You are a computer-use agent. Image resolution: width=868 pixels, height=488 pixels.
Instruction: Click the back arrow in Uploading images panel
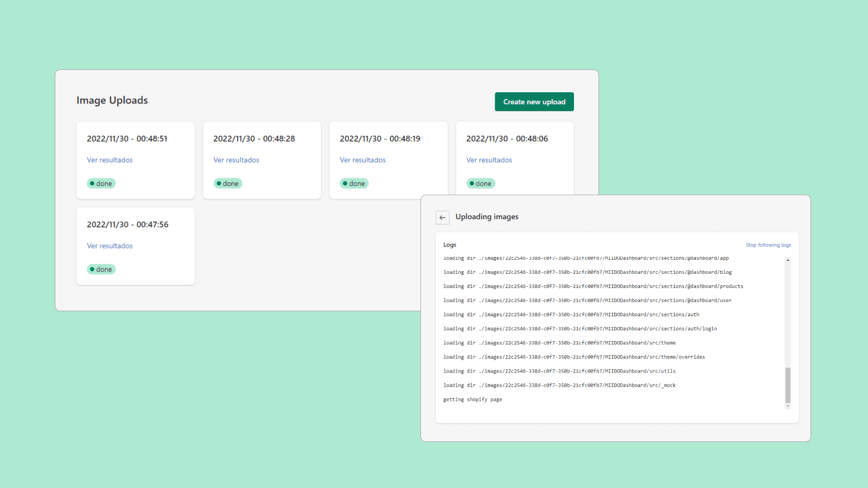point(443,217)
